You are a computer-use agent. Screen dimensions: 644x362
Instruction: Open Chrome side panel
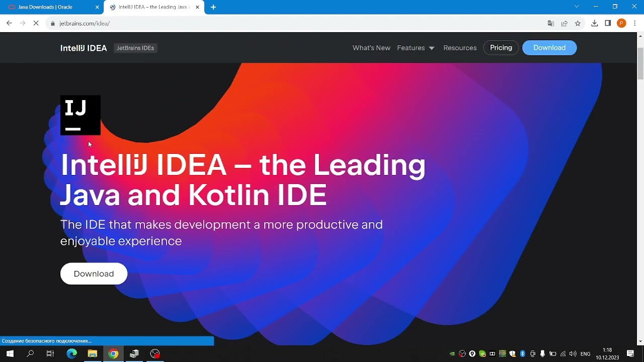tap(608, 23)
